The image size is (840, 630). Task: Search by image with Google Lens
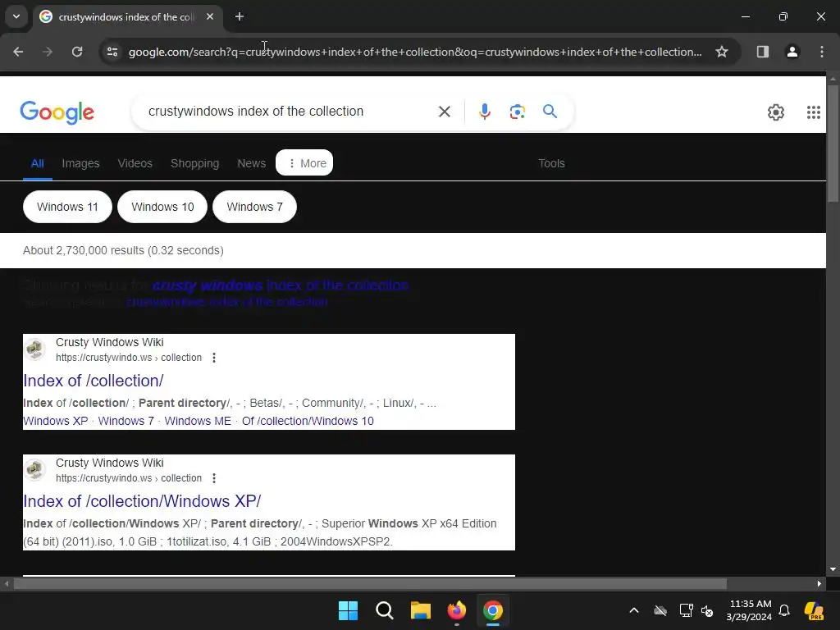click(517, 112)
